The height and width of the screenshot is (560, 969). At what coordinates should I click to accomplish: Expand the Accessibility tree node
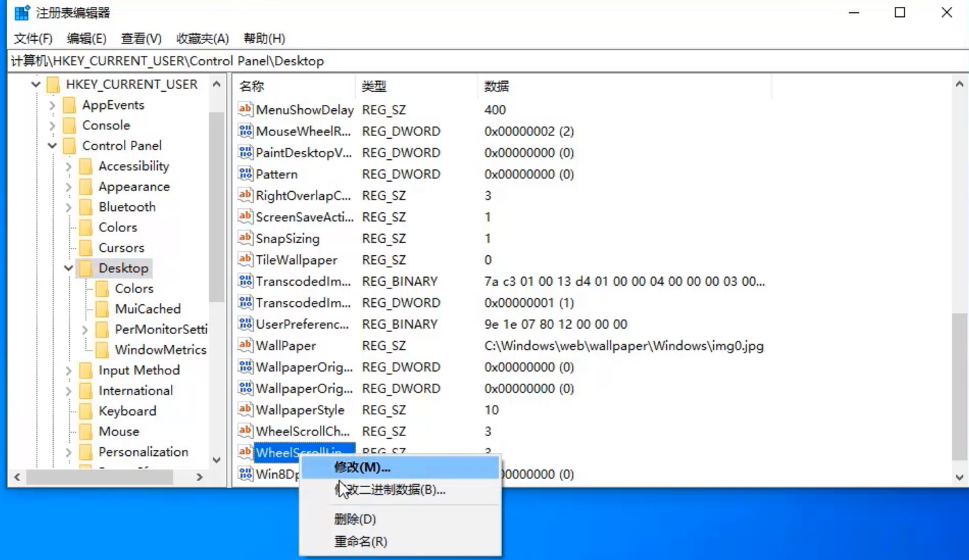pyautogui.click(x=69, y=166)
